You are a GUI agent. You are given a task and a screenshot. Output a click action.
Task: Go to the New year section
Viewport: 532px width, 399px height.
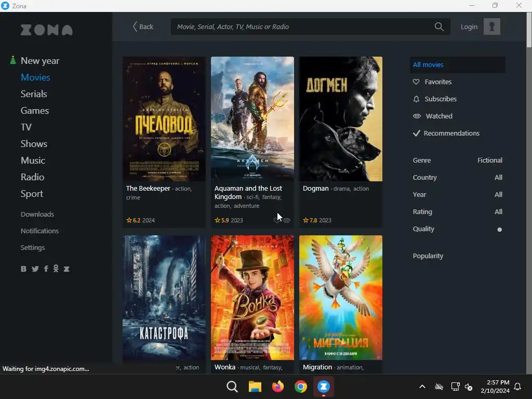39,61
